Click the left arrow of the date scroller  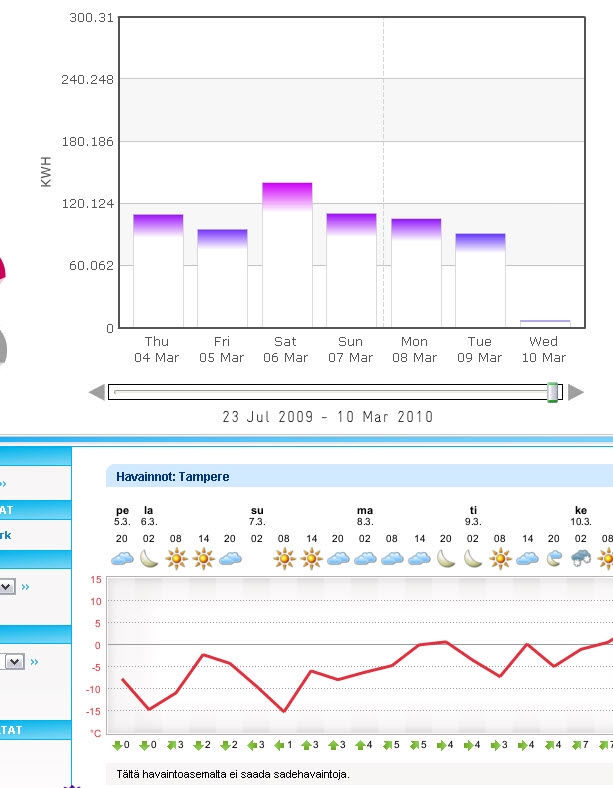(x=96, y=392)
